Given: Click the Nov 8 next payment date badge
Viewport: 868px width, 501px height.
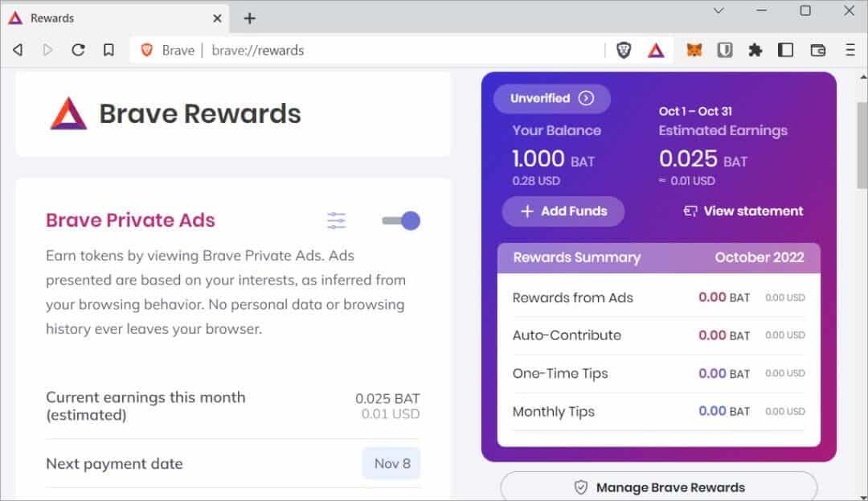Looking at the screenshot, I should [x=392, y=463].
